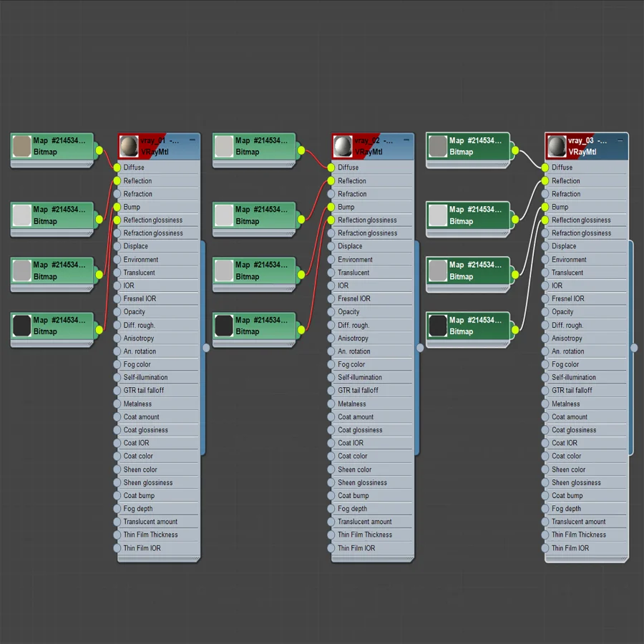Click the Opacity input socket on vray_02

[331, 312]
